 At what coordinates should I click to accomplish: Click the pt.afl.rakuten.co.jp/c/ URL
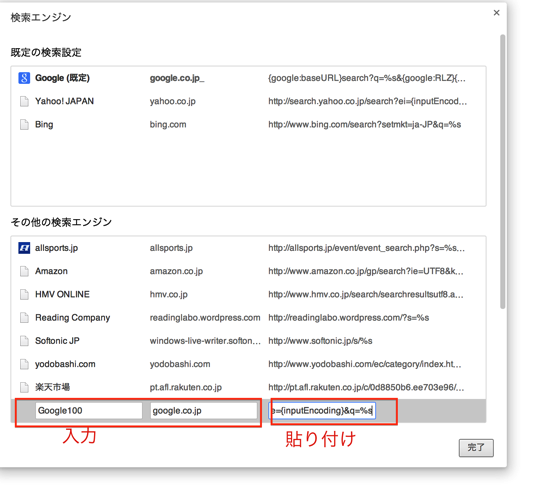pos(366,387)
